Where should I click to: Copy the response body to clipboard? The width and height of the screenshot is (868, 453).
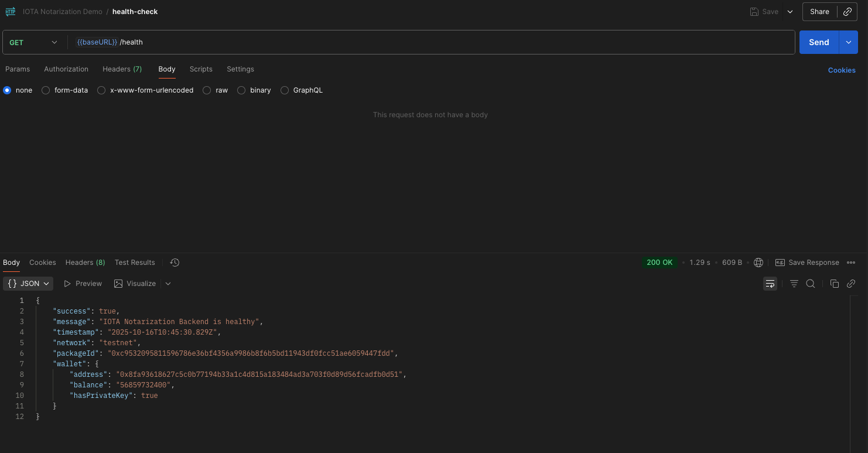[x=835, y=284]
